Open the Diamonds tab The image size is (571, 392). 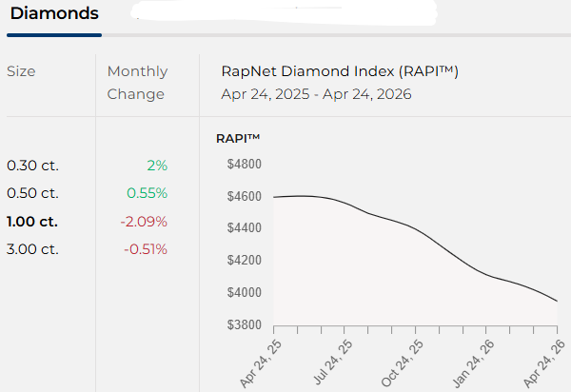(x=54, y=13)
